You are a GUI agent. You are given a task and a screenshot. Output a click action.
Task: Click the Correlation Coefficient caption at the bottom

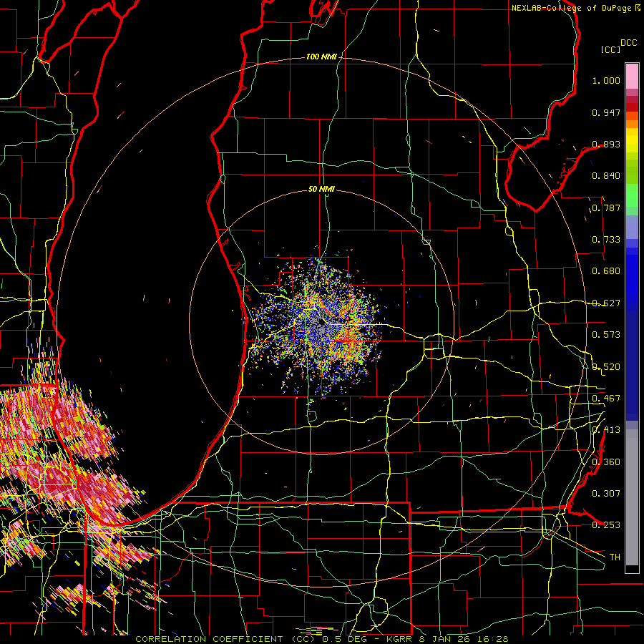point(321,639)
